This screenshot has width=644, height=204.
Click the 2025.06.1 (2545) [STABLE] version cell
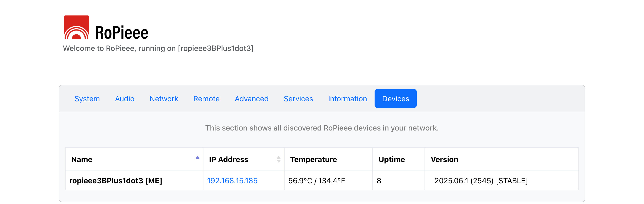501,180
